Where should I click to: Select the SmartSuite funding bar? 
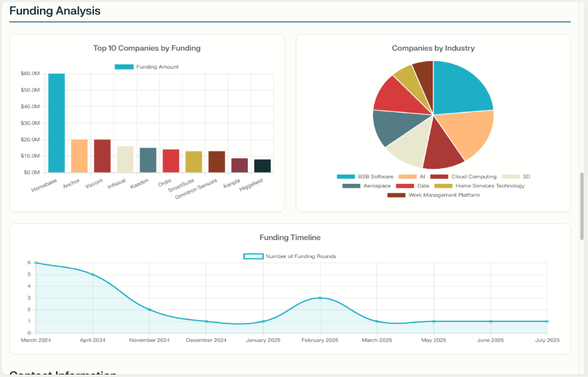click(x=194, y=161)
